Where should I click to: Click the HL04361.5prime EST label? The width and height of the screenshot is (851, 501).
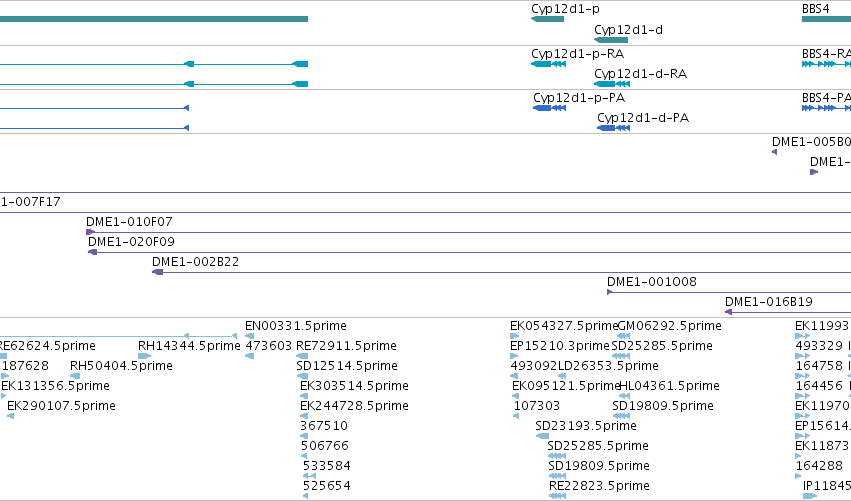(669, 386)
